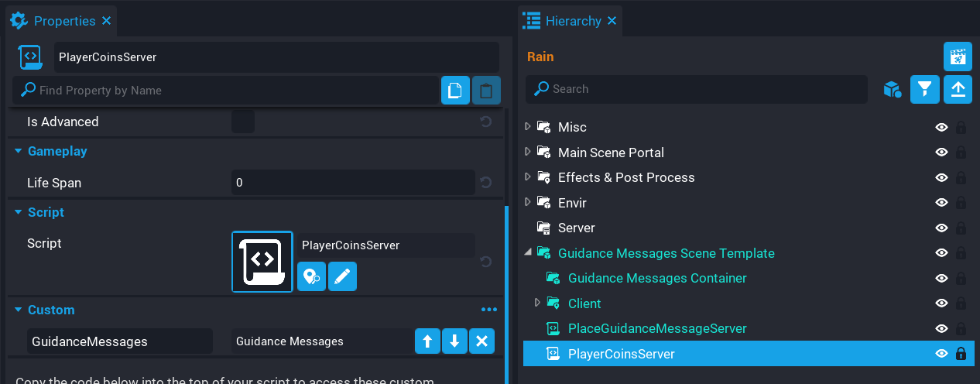
Task: Click the paste properties clipboard icon
Action: pyautogui.click(x=486, y=91)
